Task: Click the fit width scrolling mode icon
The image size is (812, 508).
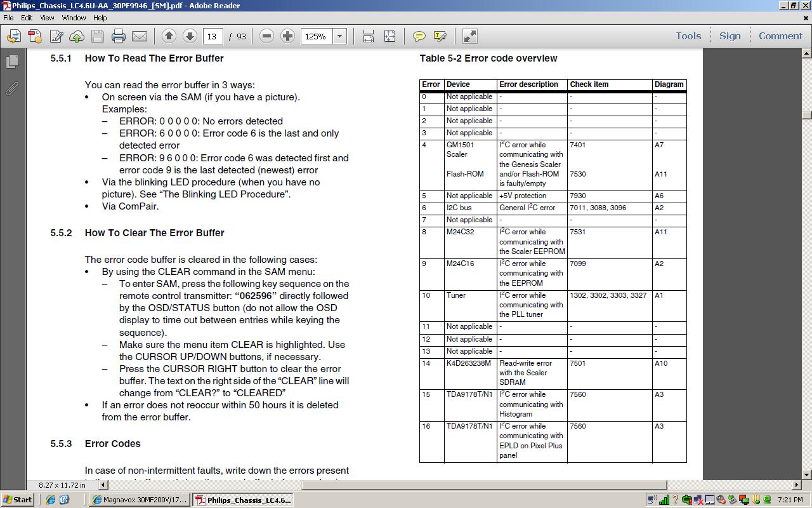Action: (369, 36)
